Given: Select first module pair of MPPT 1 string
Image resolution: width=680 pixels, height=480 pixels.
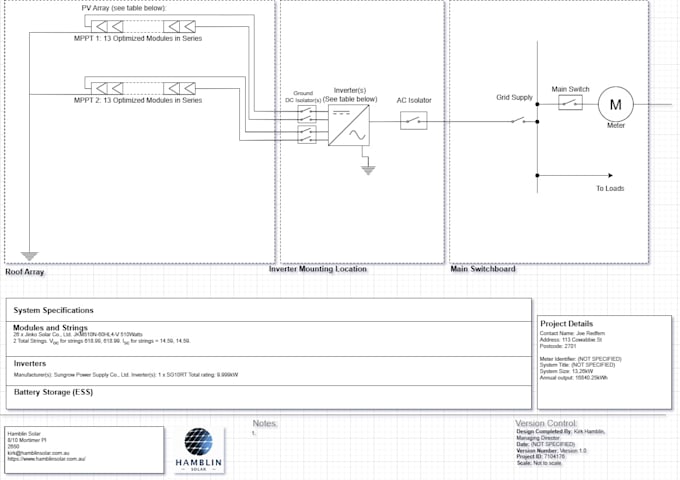Looking at the screenshot, I should [107, 26].
